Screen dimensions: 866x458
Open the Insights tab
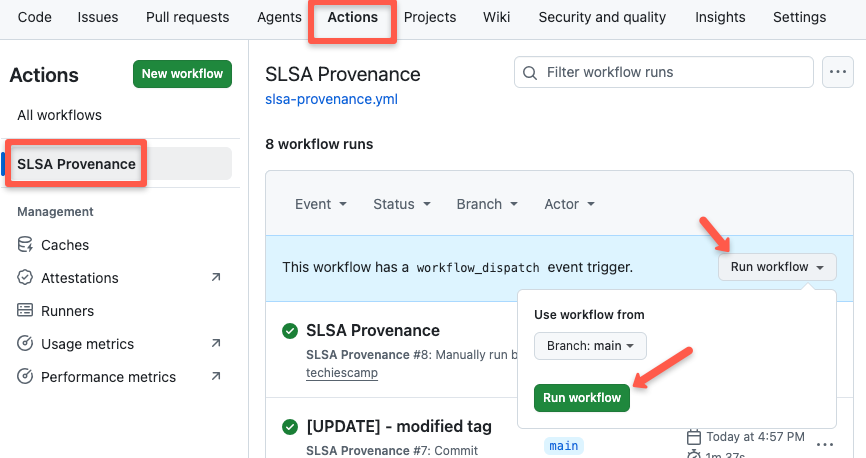(x=720, y=17)
